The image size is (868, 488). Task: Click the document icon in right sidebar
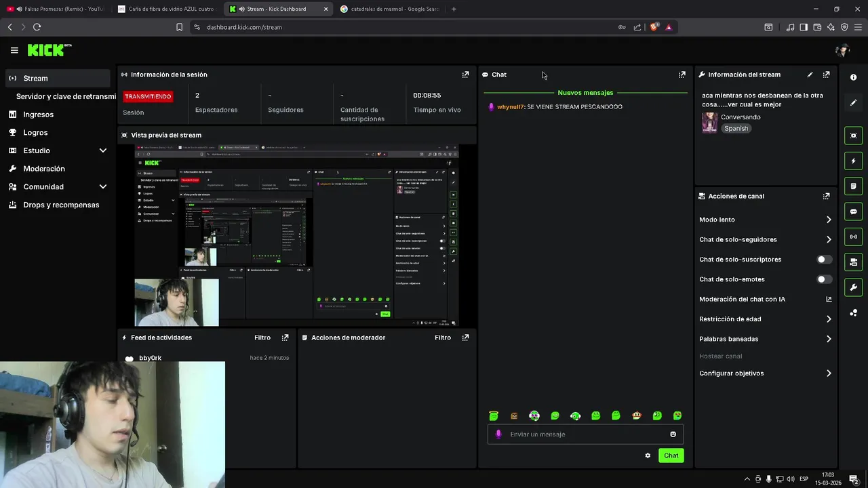click(853, 186)
